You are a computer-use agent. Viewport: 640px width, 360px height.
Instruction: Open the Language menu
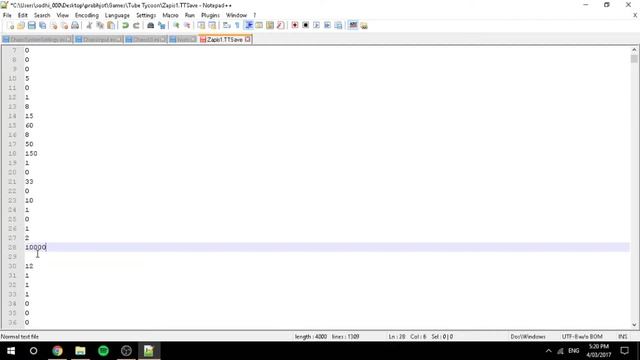[117, 15]
